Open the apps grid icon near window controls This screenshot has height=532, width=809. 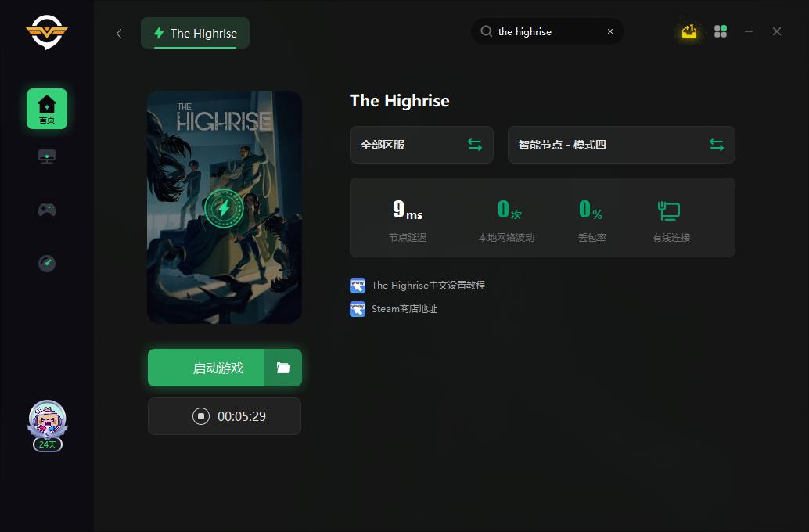coord(720,31)
